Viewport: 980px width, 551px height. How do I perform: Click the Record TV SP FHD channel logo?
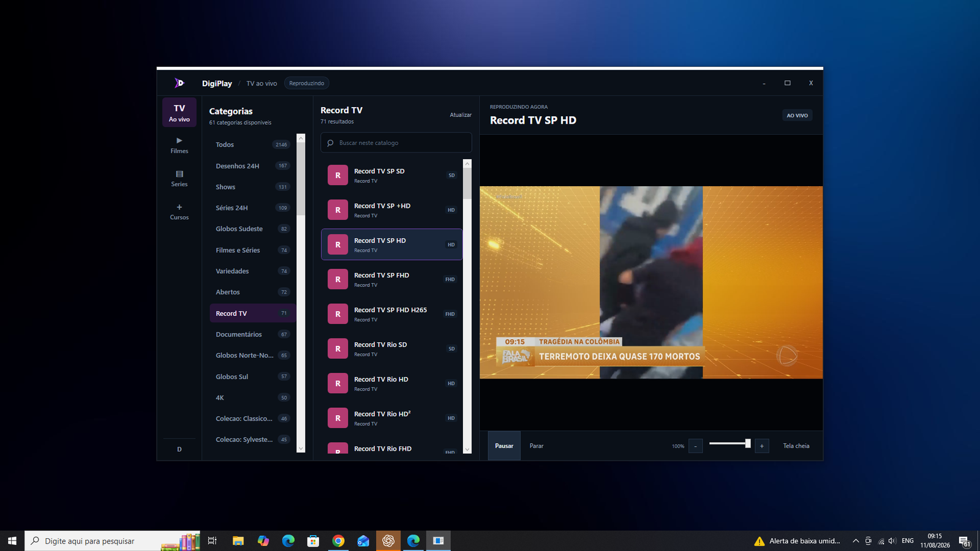click(x=337, y=279)
